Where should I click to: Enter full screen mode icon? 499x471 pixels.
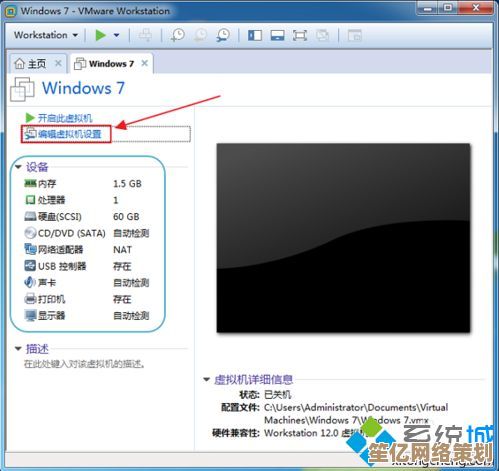300,35
